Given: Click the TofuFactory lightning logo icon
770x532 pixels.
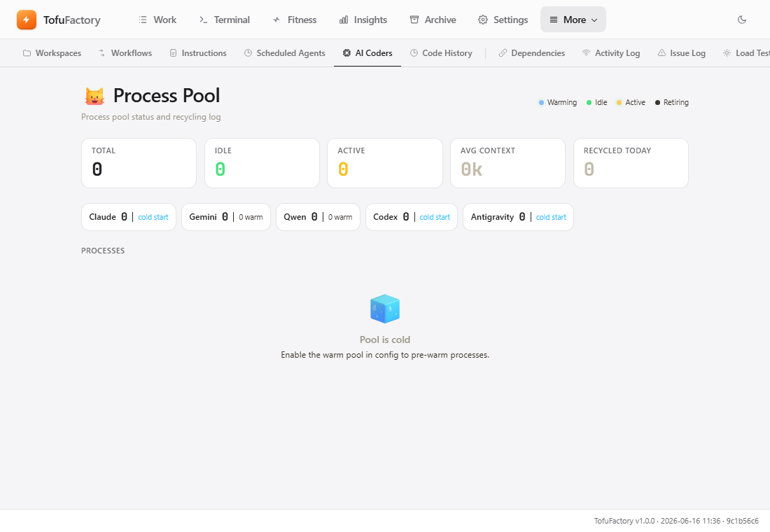Looking at the screenshot, I should pyautogui.click(x=27, y=20).
